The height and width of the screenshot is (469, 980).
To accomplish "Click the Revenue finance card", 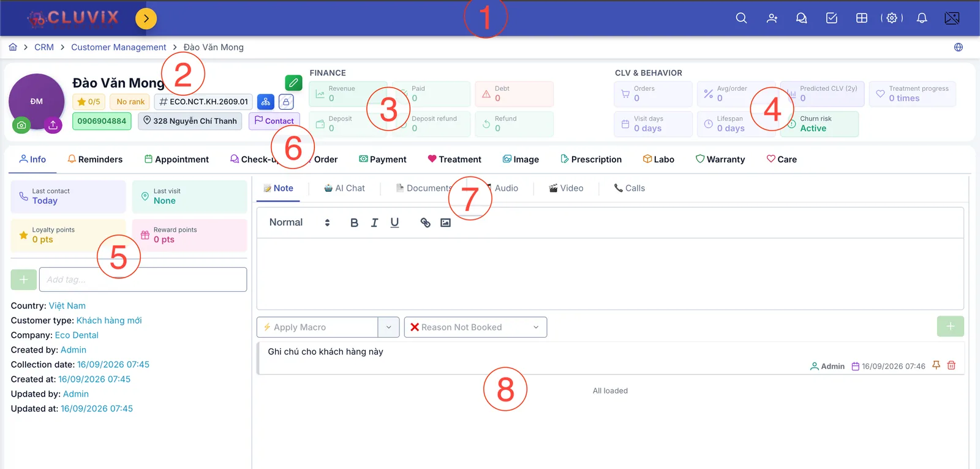I will [x=348, y=94].
